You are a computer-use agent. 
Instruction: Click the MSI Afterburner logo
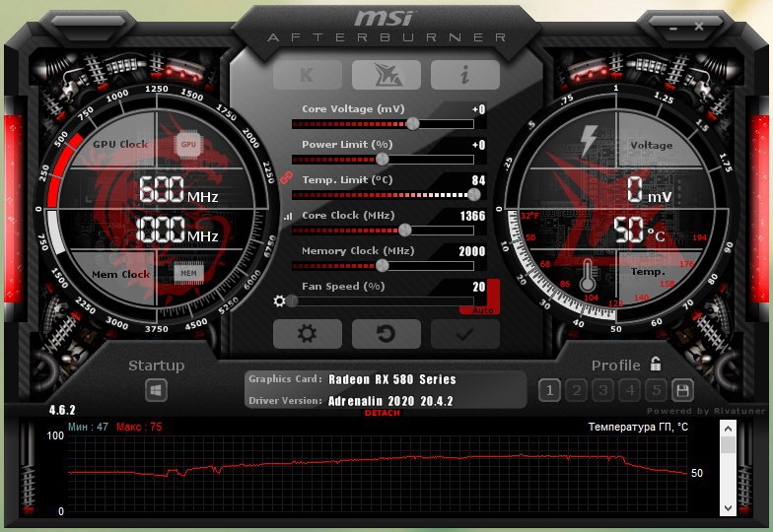(386, 26)
